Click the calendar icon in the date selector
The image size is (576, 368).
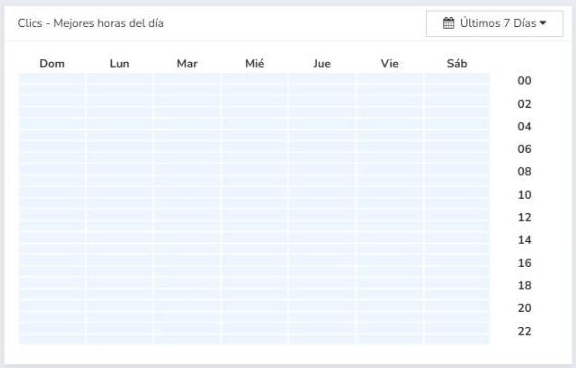click(x=448, y=23)
